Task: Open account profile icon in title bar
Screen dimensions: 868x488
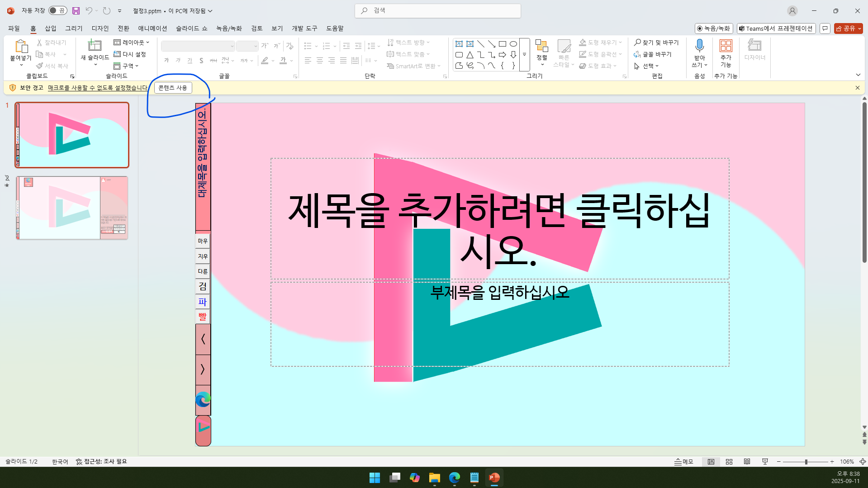Action: point(792,11)
